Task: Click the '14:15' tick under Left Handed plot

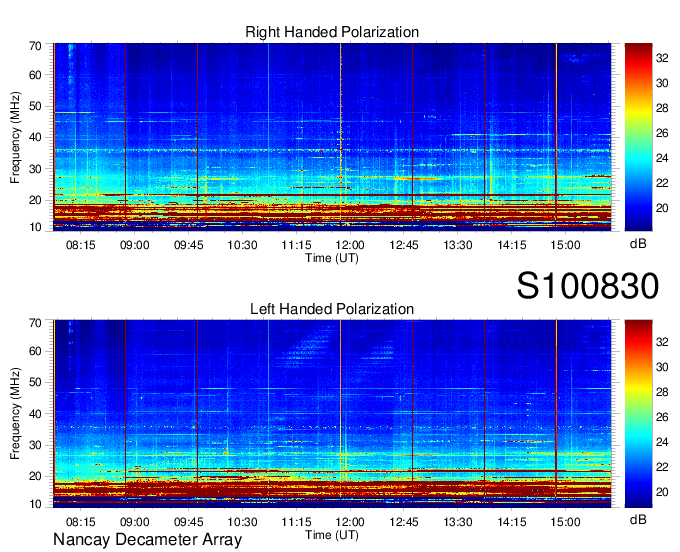Action: (512, 522)
